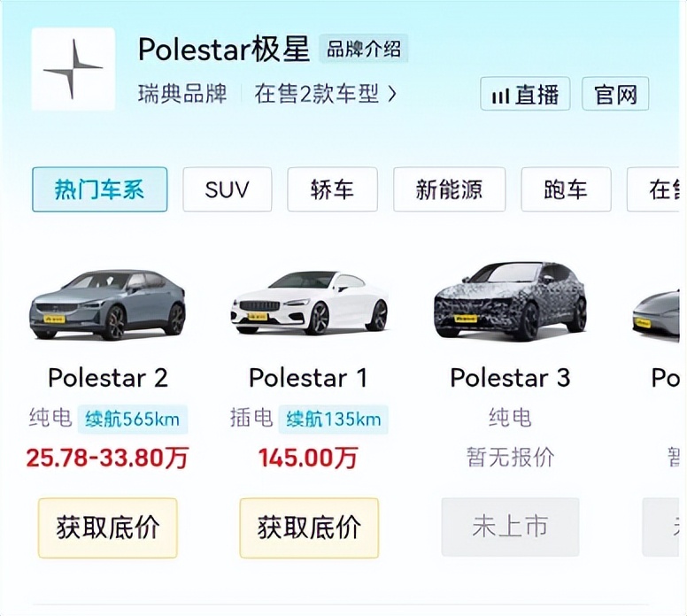687x616 pixels.
Task: Click the 续航135km range tag
Action: 333,419
